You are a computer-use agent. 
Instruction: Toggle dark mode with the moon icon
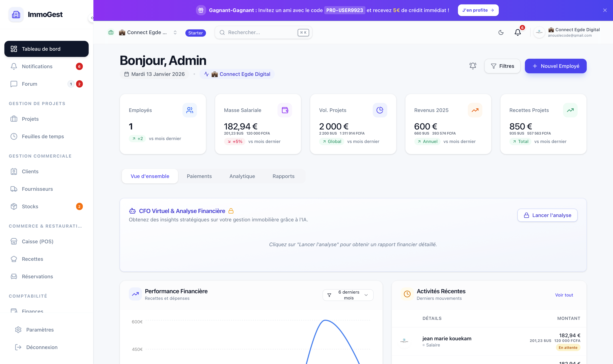pos(501,32)
